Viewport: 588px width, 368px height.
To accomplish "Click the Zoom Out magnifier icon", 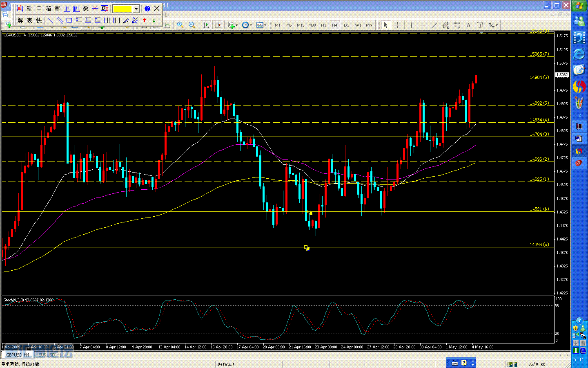I will (192, 25).
